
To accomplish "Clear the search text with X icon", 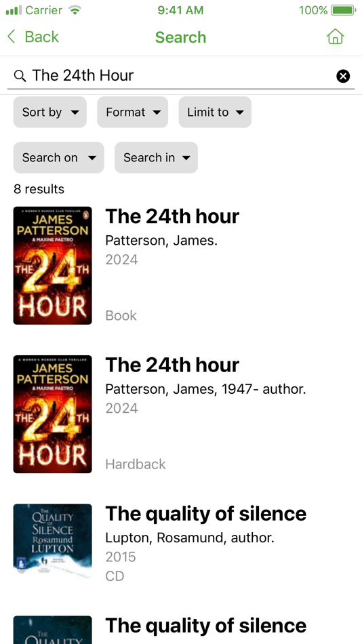I will point(343,76).
